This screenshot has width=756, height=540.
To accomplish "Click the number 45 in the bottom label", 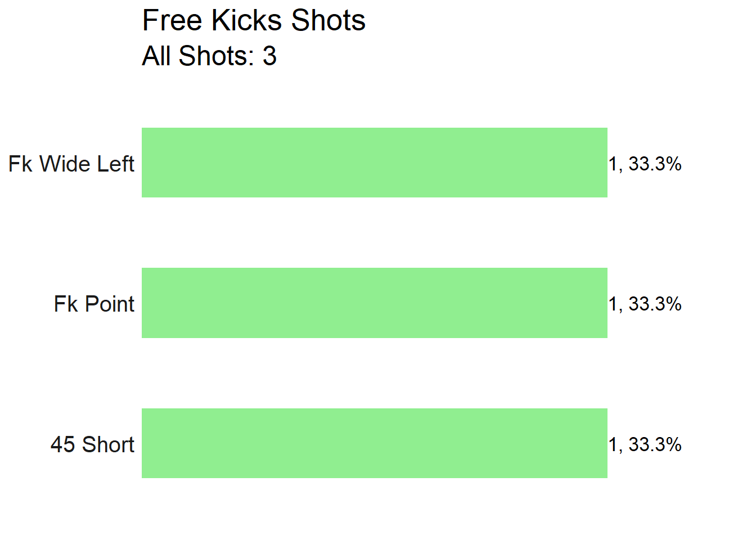I will (63, 444).
